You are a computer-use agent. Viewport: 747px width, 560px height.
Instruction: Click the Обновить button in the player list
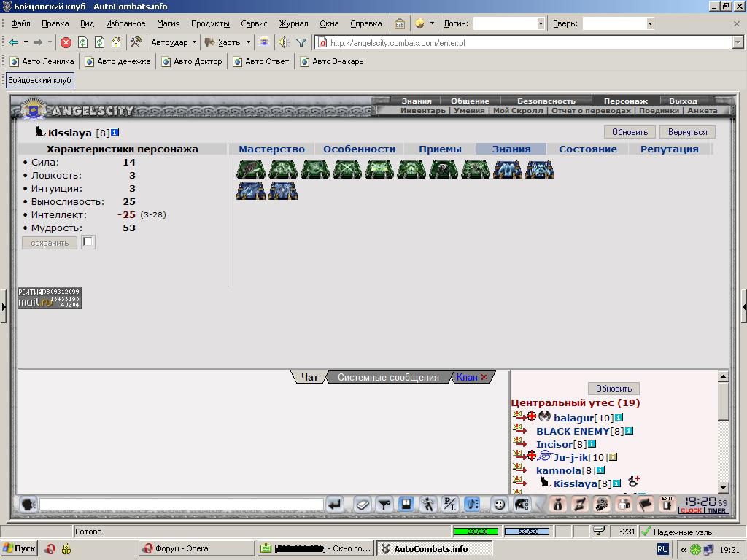coord(614,389)
